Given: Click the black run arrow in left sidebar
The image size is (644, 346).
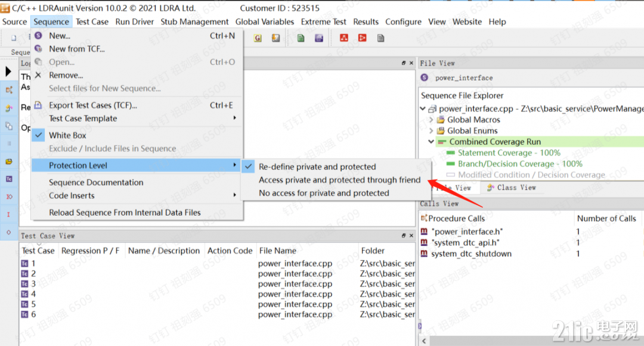Looking at the screenshot, I should [x=8, y=71].
